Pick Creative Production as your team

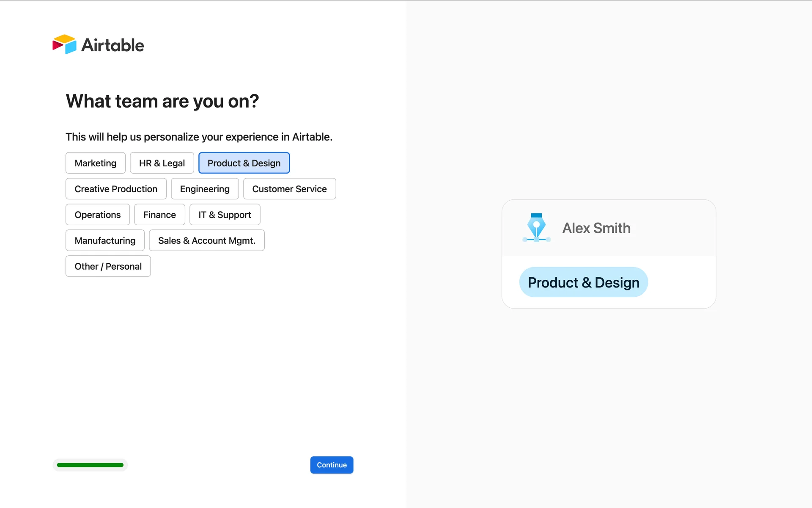tap(115, 189)
